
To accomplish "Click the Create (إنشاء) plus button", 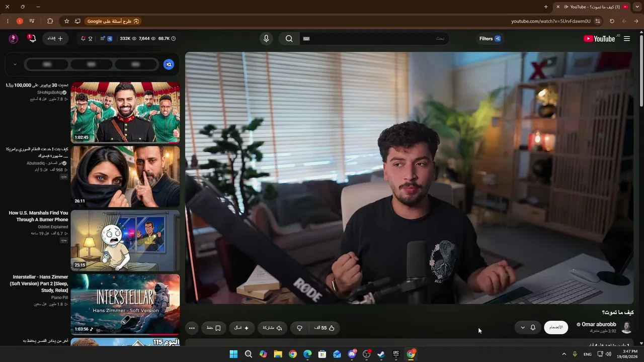I will pos(56,39).
